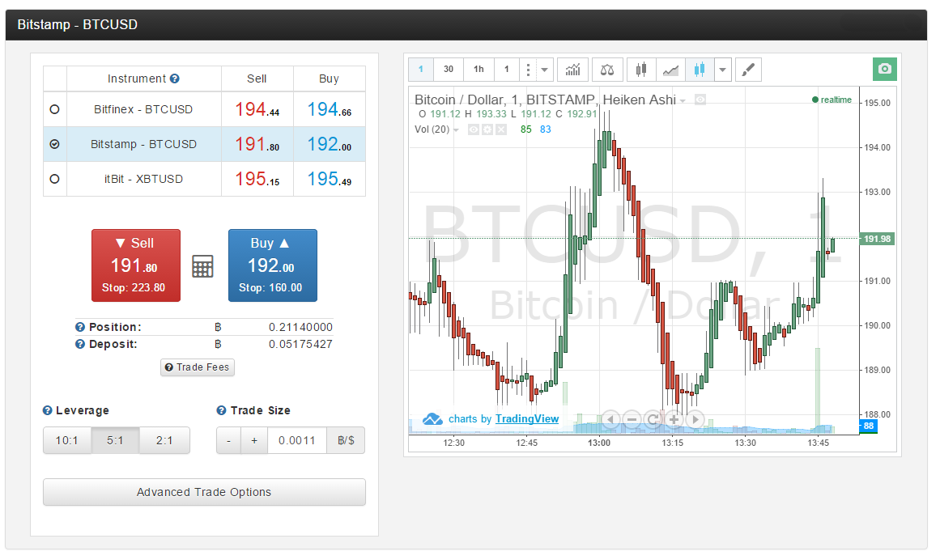
Task: Click Bitfinex buy price 194.66
Action: coord(329,109)
